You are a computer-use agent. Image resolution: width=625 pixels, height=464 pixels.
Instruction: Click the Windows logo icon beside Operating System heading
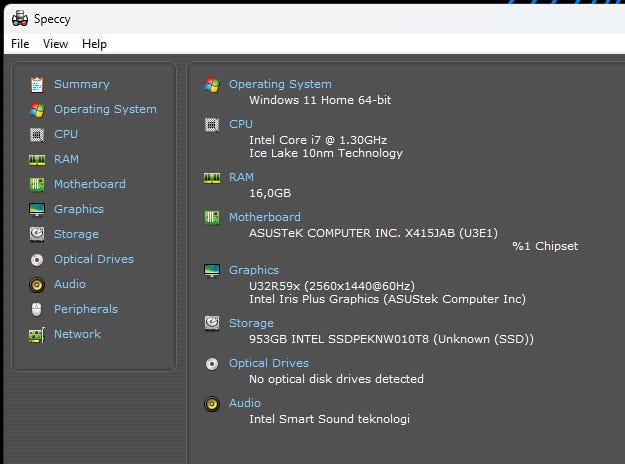pos(212,85)
